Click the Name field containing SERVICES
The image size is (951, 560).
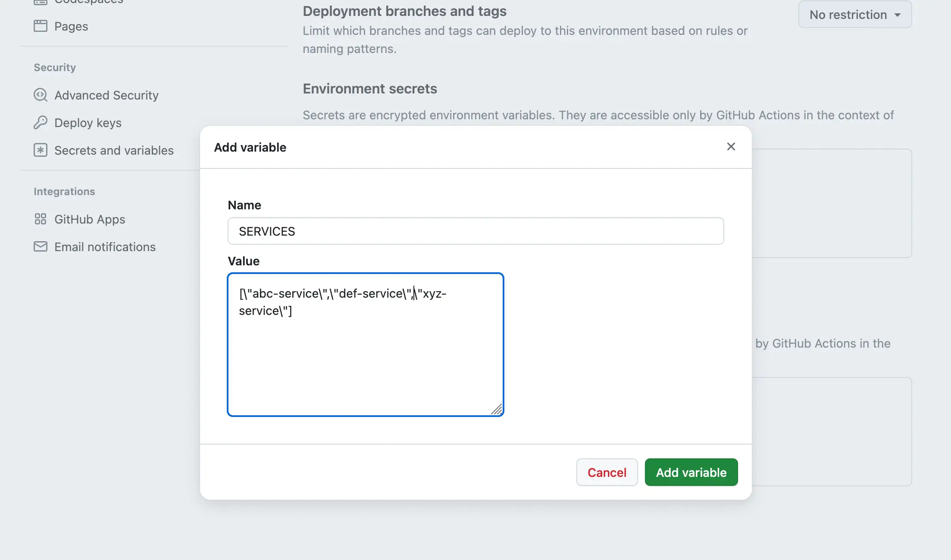(474, 231)
